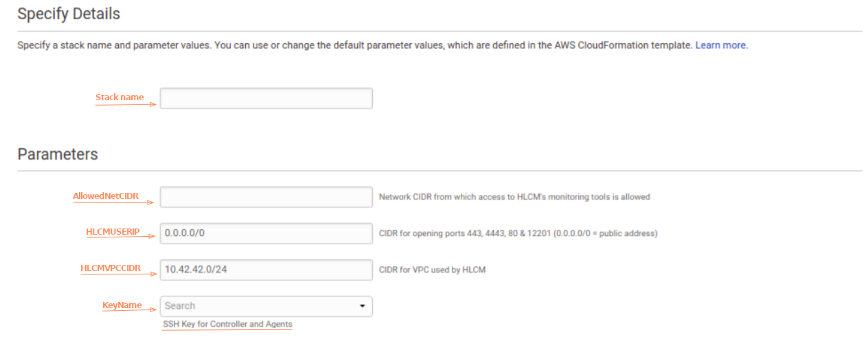
Task: Click the Stack name input field
Action: pos(266,98)
